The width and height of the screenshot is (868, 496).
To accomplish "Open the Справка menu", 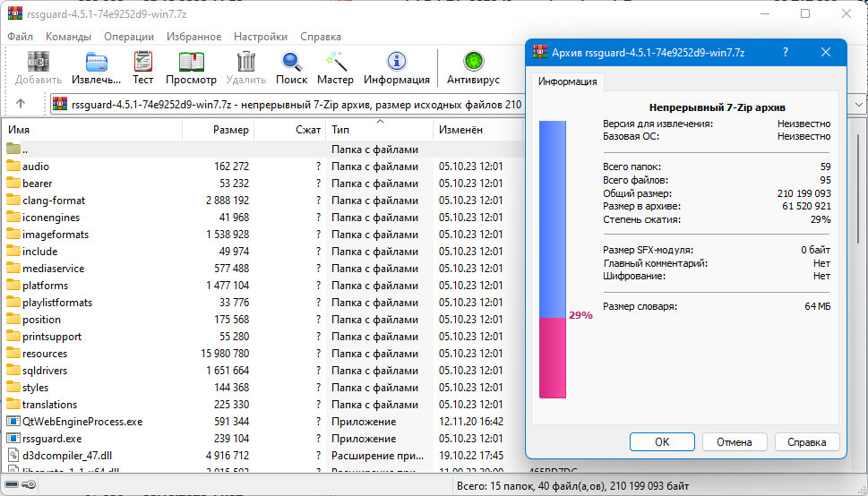I will click(321, 37).
